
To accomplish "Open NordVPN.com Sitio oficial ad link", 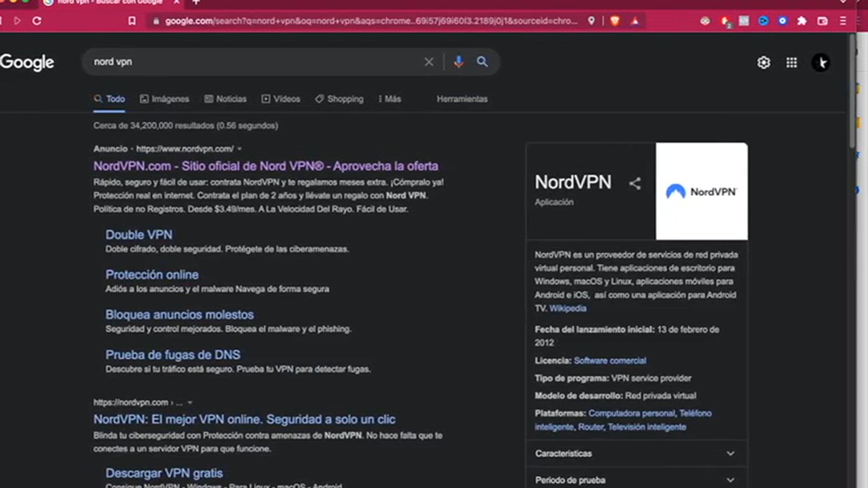I will (266, 166).
